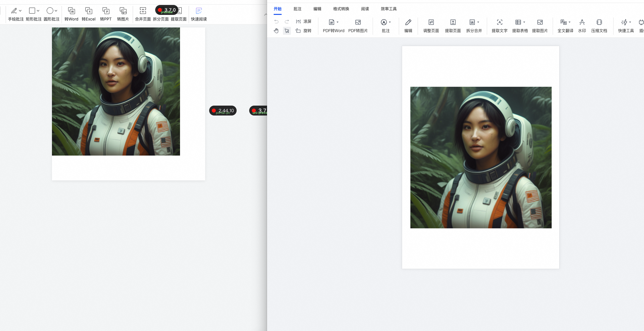The image size is (644, 331).
Task: Click the 批注 annotation icon in ribbon
Action: pyautogui.click(x=384, y=22)
